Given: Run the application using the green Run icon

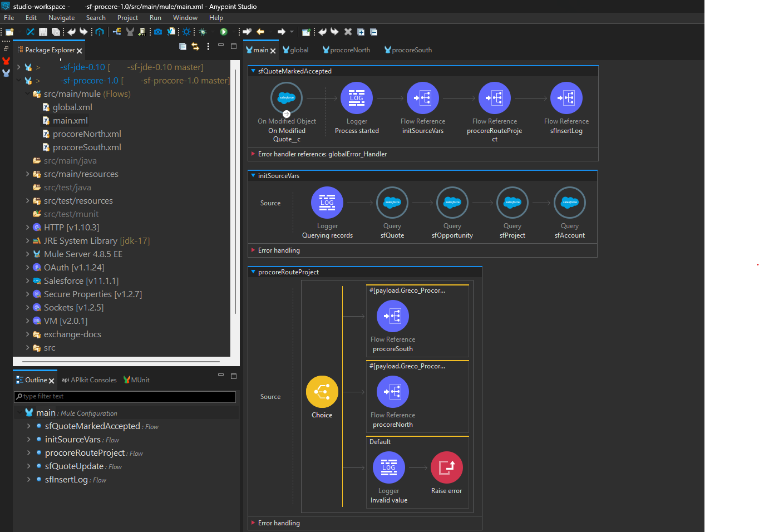Looking at the screenshot, I should click(x=223, y=32).
